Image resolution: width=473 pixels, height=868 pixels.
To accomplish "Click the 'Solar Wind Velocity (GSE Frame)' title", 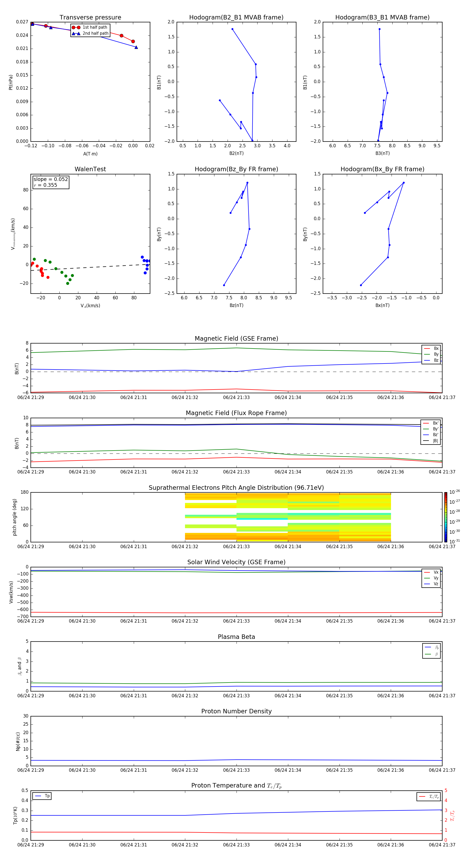I will tap(236, 562).
